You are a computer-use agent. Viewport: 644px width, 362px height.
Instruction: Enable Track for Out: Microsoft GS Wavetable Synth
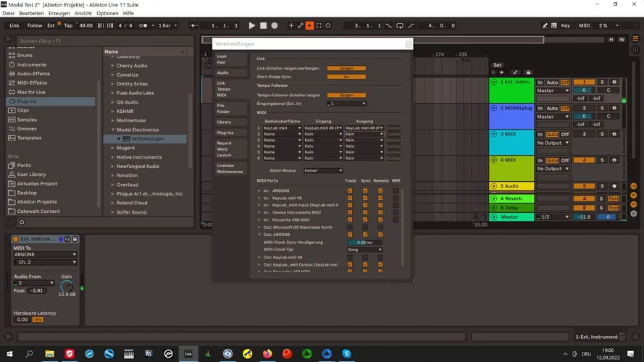[x=350, y=227]
